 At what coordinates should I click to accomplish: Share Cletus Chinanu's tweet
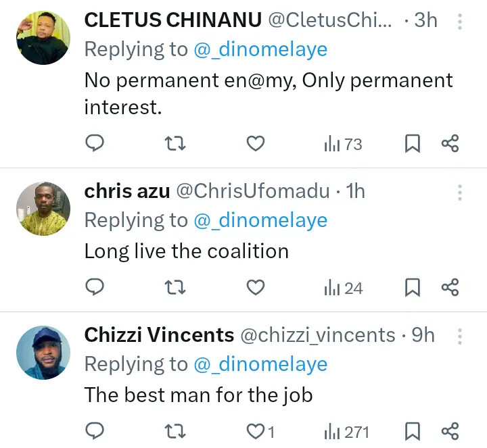coord(450,143)
